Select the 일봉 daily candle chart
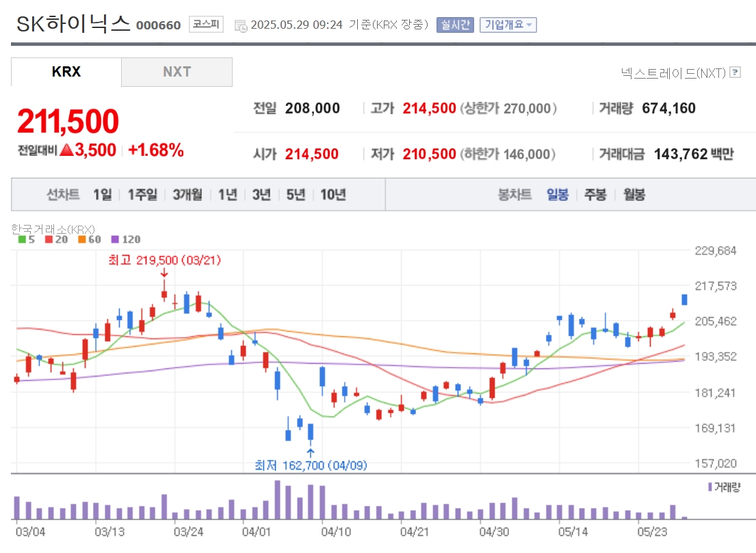The image size is (756, 553). 558,195
